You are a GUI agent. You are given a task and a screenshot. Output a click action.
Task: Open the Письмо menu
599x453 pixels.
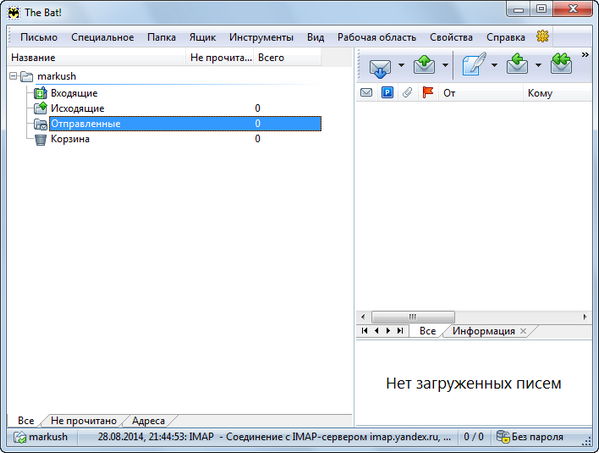(x=39, y=37)
